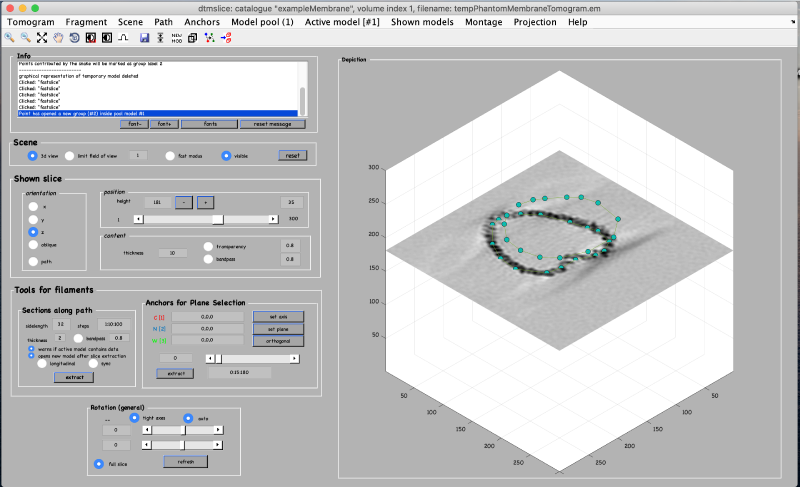Select the x orientation radio button
This screenshot has width=800, height=487.
point(33,207)
